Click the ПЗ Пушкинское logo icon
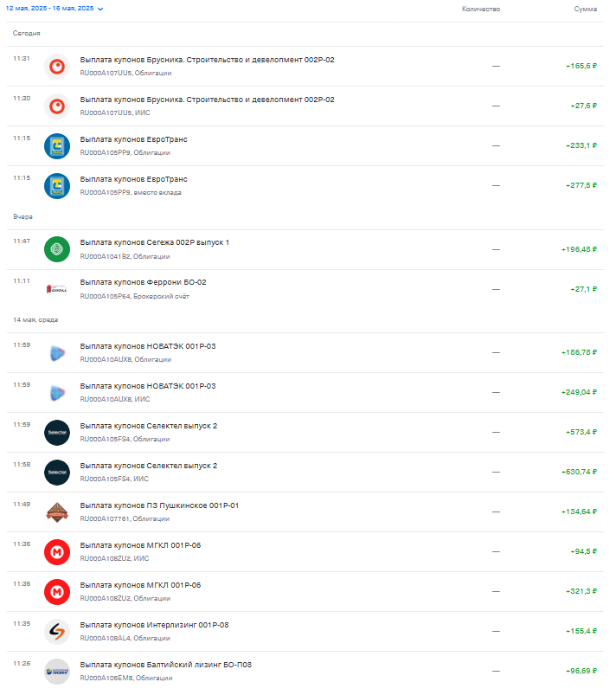Screen dimensions: 616x695 pos(57,513)
